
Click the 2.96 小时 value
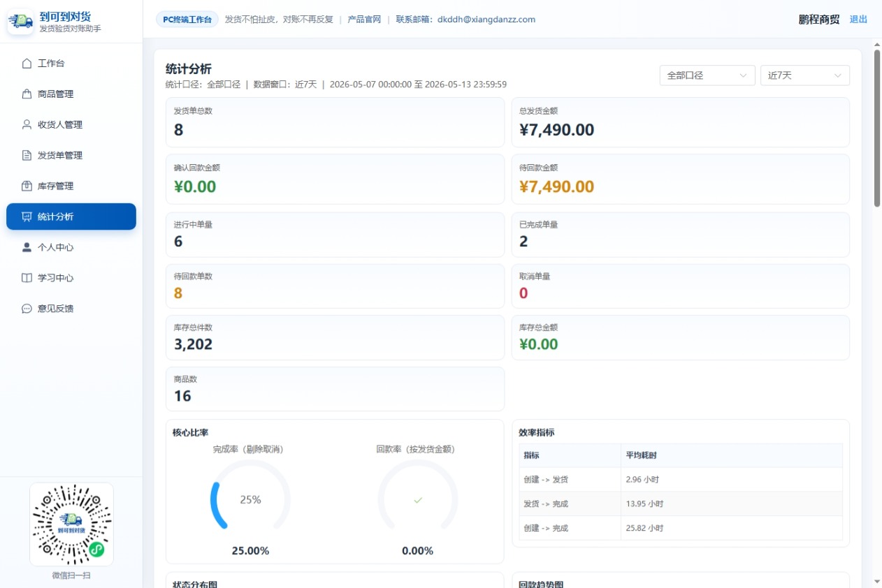(642, 480)
